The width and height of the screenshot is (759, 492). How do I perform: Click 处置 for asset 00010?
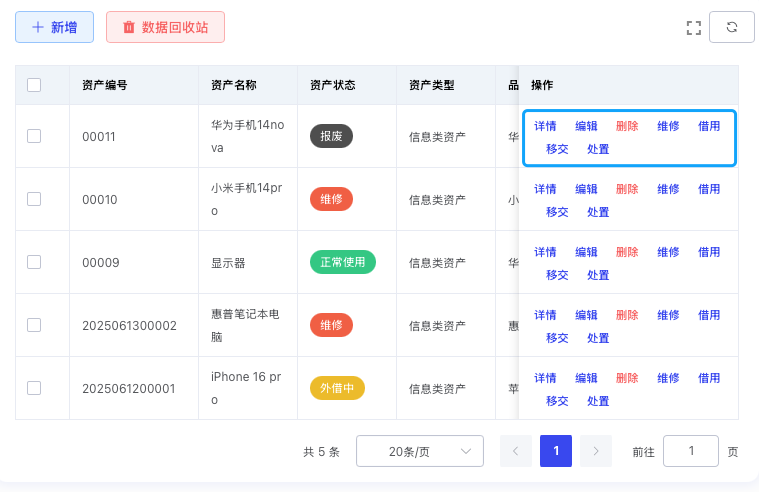(598, 212)
